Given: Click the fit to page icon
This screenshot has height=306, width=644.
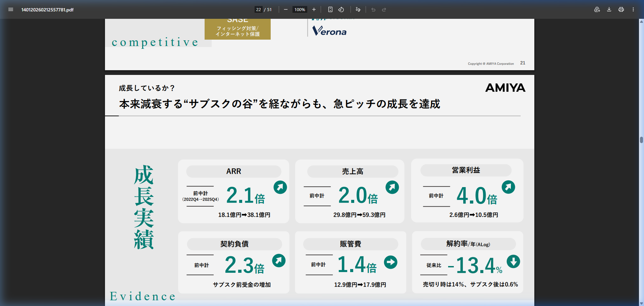Looking at the screenshot, I should [330, 9].
